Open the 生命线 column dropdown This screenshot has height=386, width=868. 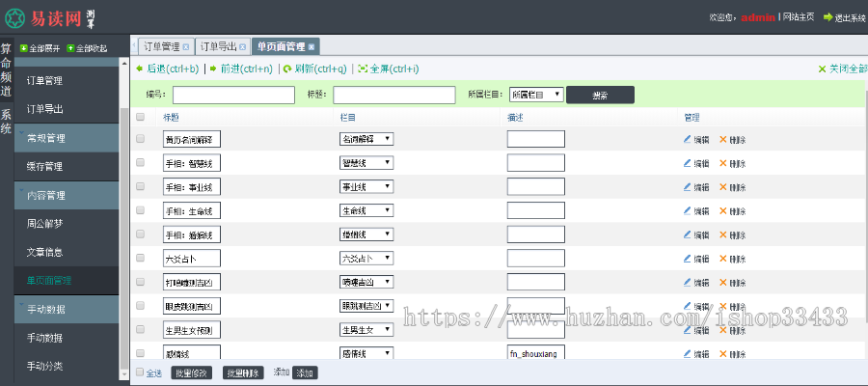click(366, 210)
